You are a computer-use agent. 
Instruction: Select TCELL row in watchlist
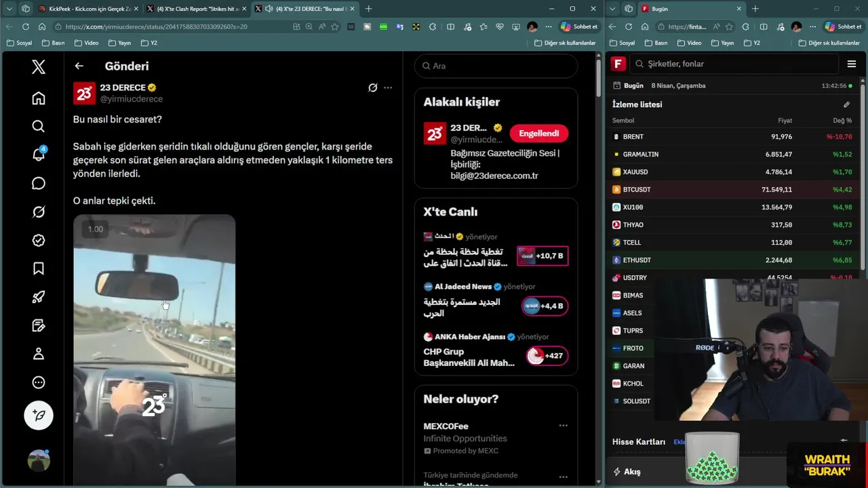pyautogui.click(x=732, y=242)
